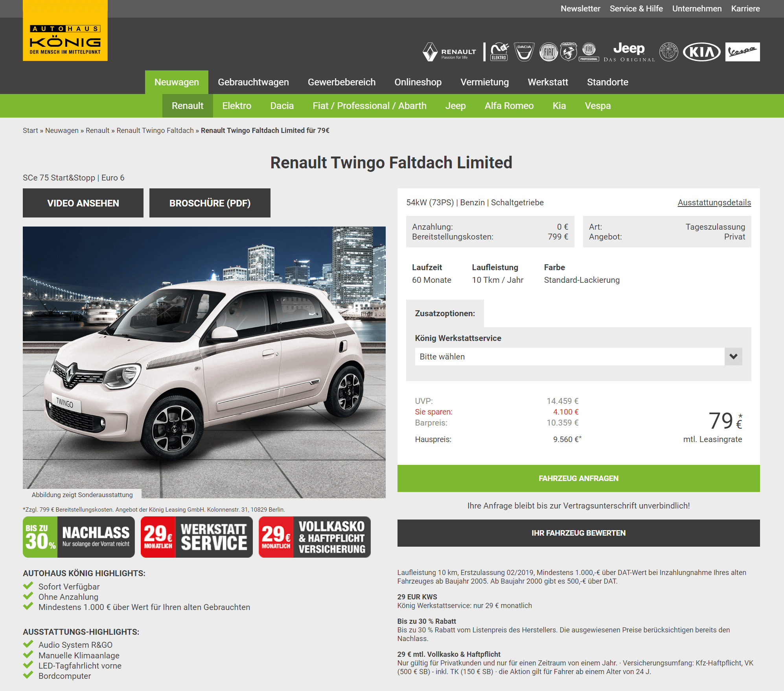Click 'Ohne Anzahlung' highlight

[68, 597]
